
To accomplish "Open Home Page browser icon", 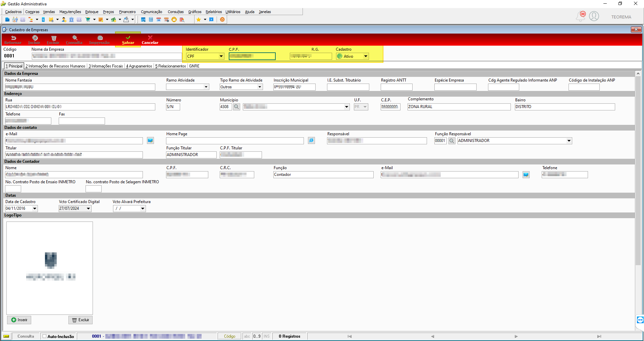I will (311, 141).
